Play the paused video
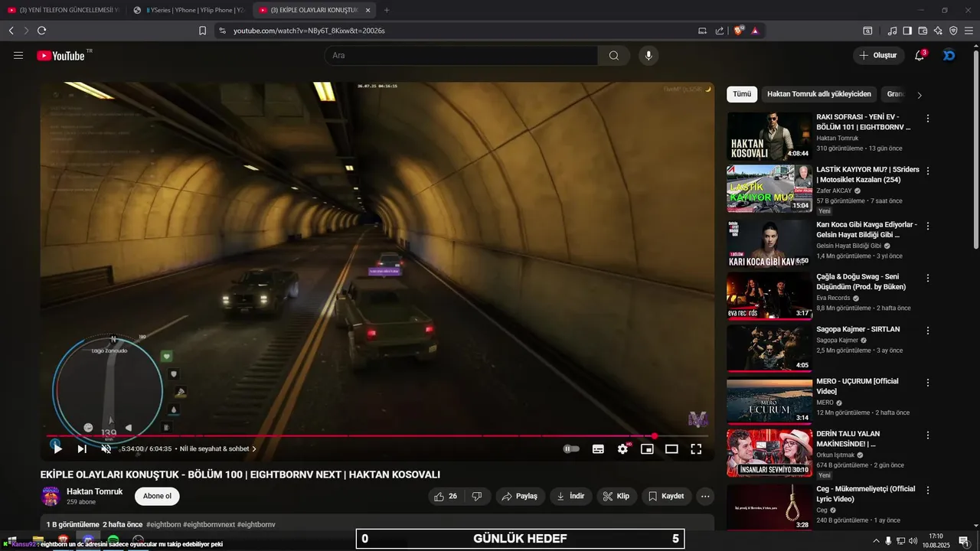 (57, 448)
